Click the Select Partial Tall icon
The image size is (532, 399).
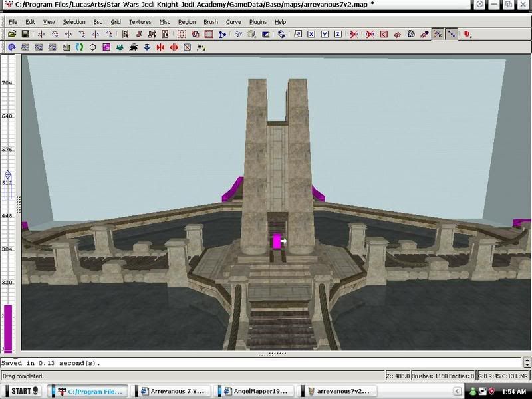152,34
